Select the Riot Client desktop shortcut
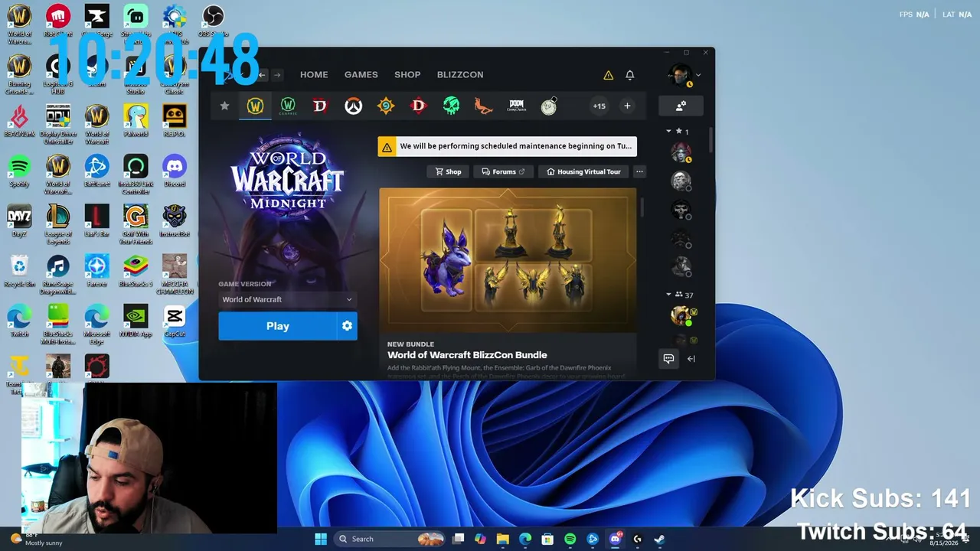The height and width of the screenshot is (551, 980). coord(58,21)
